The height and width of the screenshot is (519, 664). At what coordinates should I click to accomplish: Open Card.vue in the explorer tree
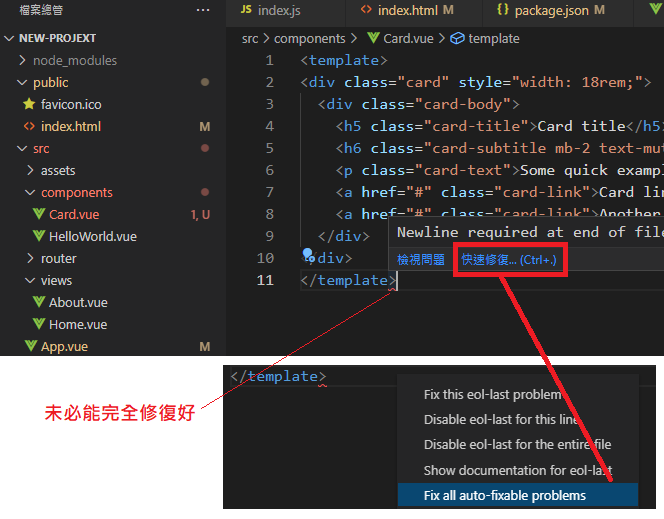(74, 214)
